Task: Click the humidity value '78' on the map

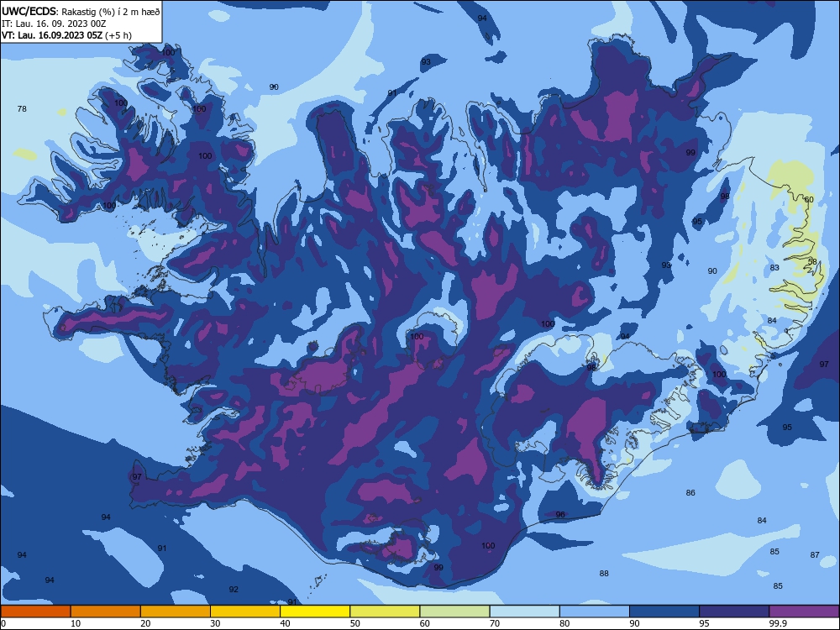Action: coord(22,108)
